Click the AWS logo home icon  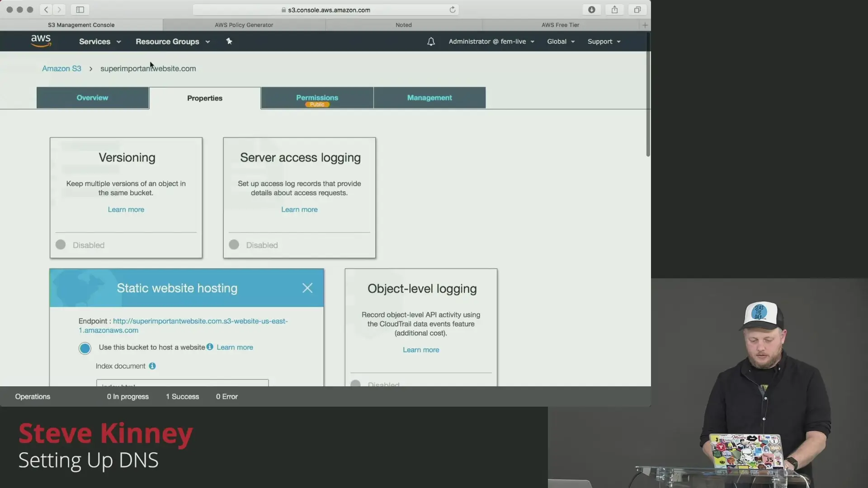pos(41,41)
